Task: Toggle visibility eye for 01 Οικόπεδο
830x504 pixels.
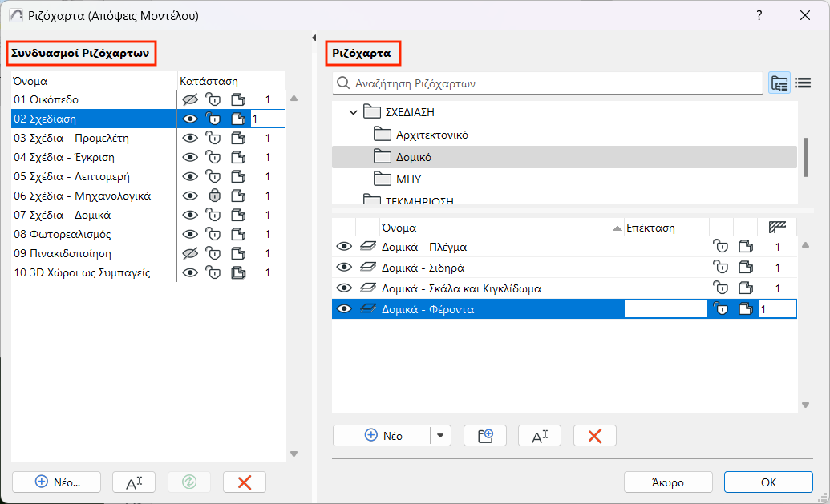Action: click(190, 99)
